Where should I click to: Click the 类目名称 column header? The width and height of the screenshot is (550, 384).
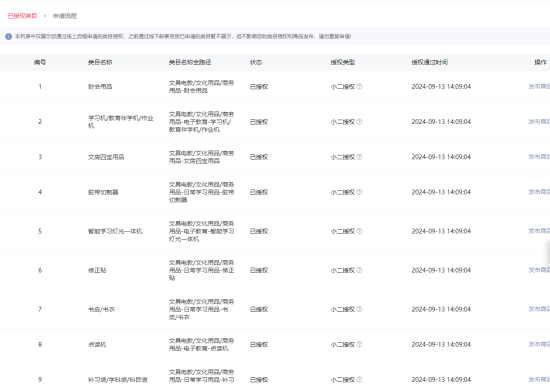pyautogui.click(x=100, y=62)
